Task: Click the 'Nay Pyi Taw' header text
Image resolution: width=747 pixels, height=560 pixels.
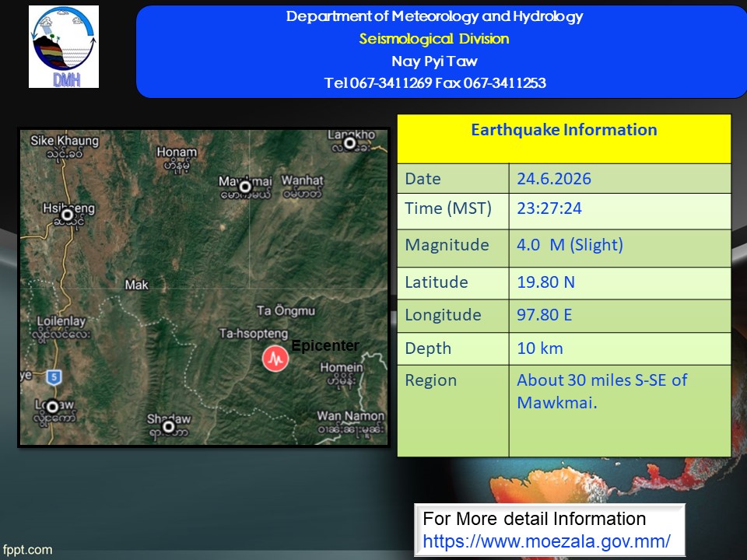Action: tap(434, 61)
